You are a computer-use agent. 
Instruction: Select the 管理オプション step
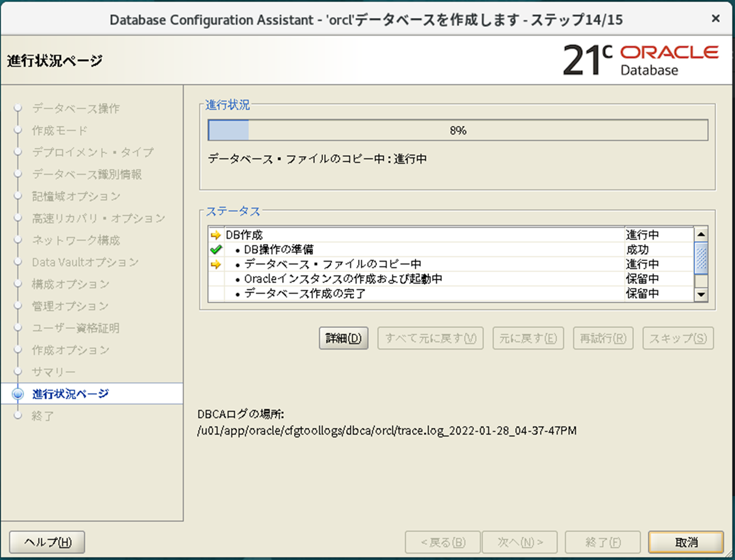[70, 306]
